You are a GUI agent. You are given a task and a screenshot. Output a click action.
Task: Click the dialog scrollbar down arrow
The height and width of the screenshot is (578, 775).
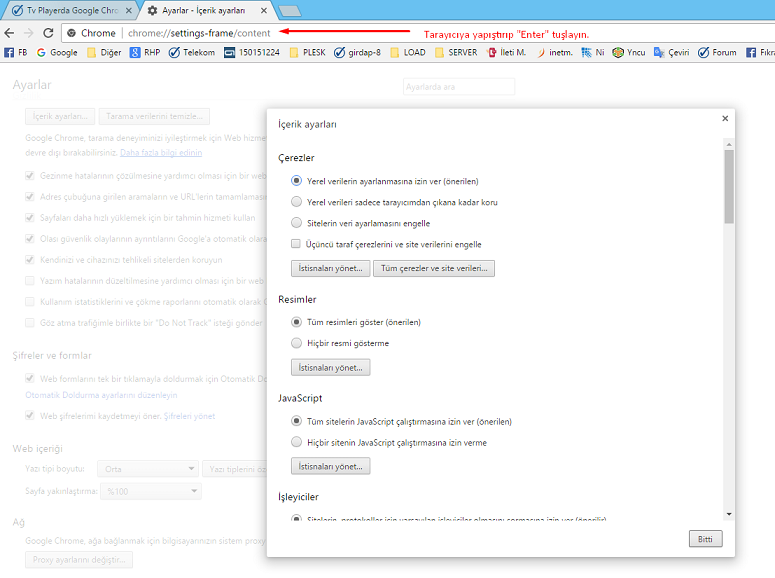click(x=729, y=514)
